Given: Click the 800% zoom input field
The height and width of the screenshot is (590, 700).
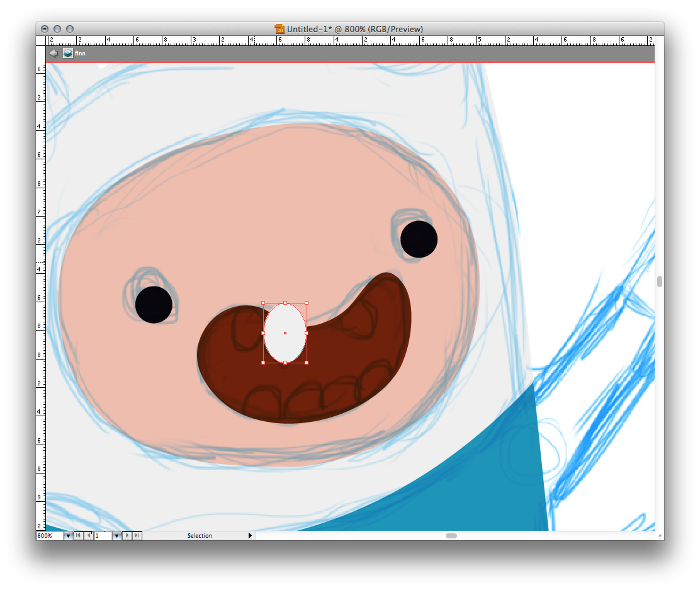Looking at the screenshot, I should (49, 536).
